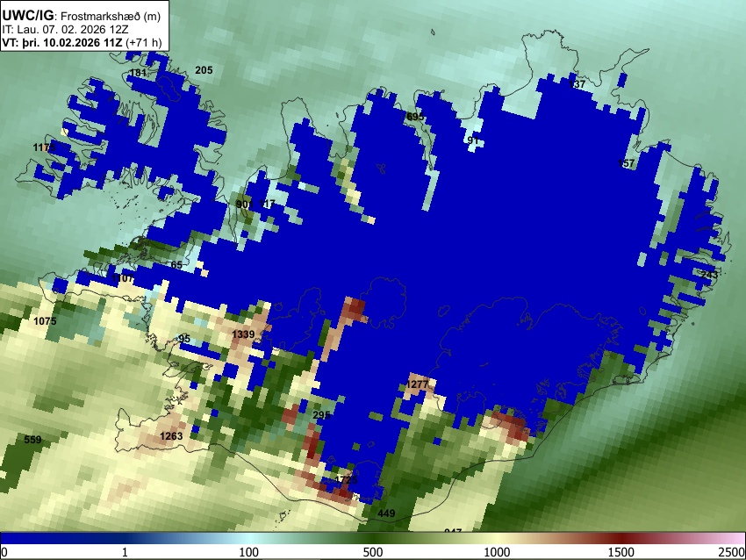Click the 157 value label
This screenshot has width=746, height=560.
[626, 162]
